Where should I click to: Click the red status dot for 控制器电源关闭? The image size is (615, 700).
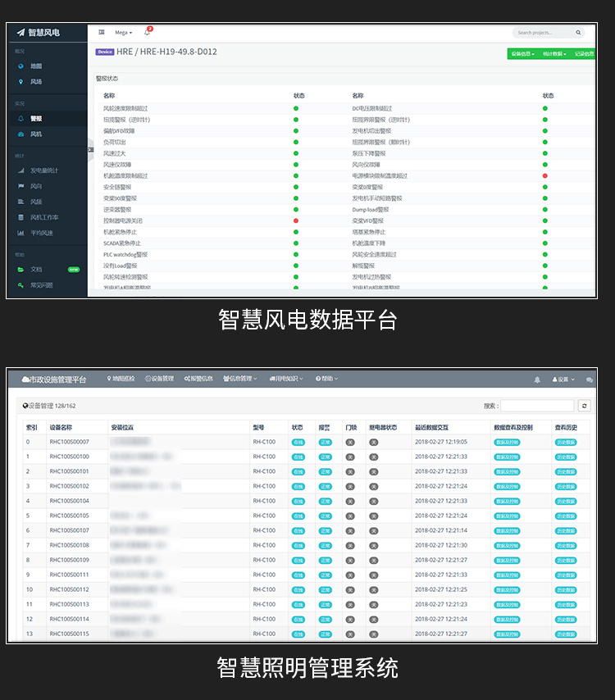295,220
